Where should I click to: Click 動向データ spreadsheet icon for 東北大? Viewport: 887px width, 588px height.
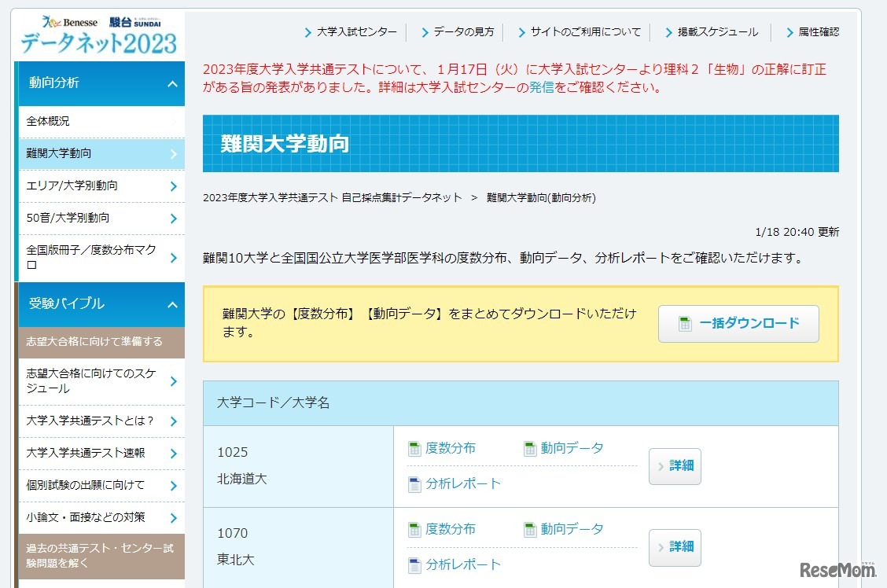[x=530, y=530]
